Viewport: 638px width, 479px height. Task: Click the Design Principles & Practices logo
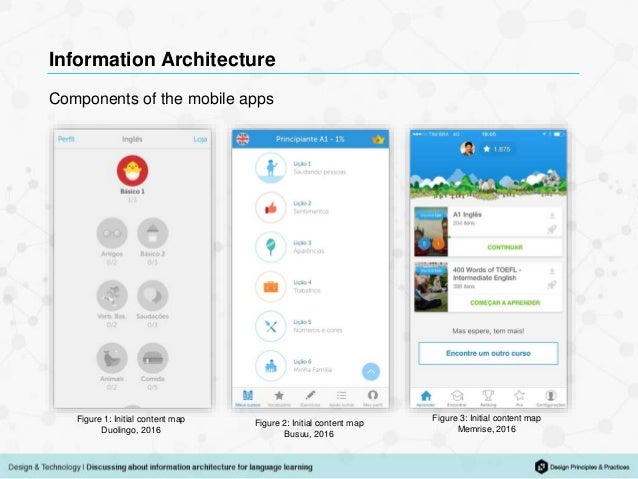pyautogui.click(x=582, y=467)
